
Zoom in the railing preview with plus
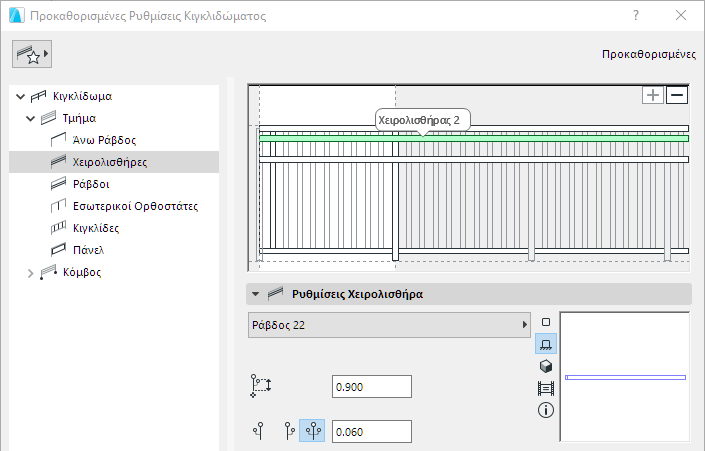click(x=652, y=95)
